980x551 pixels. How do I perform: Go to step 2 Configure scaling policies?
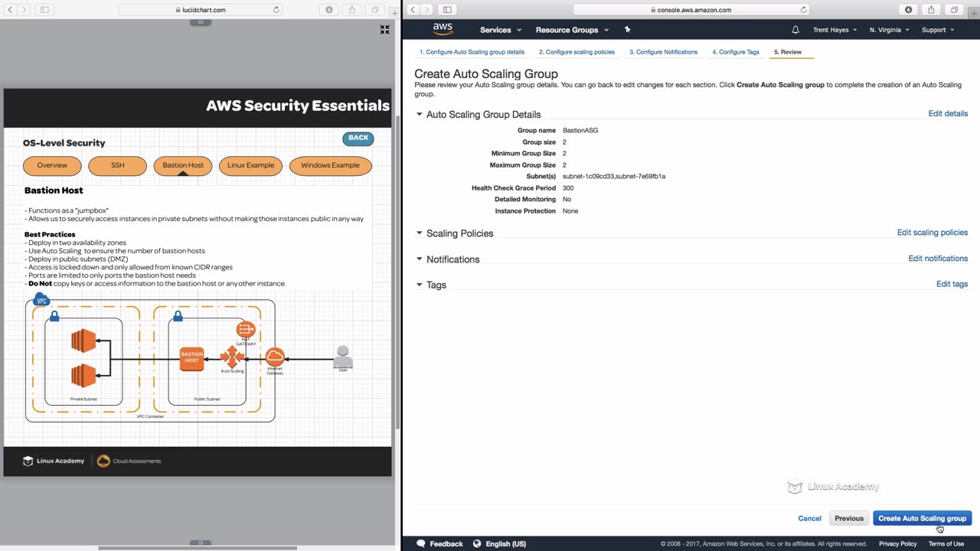577,52
